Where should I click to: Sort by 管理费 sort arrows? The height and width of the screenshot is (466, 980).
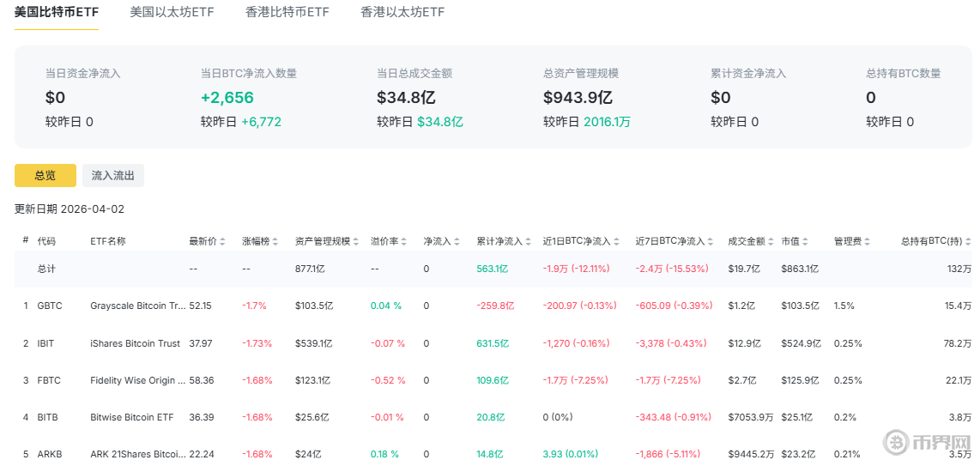tap(868, 242)
